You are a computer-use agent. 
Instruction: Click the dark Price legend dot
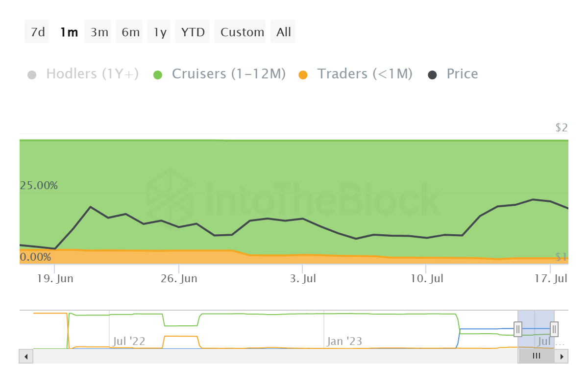tap(431, 73)
